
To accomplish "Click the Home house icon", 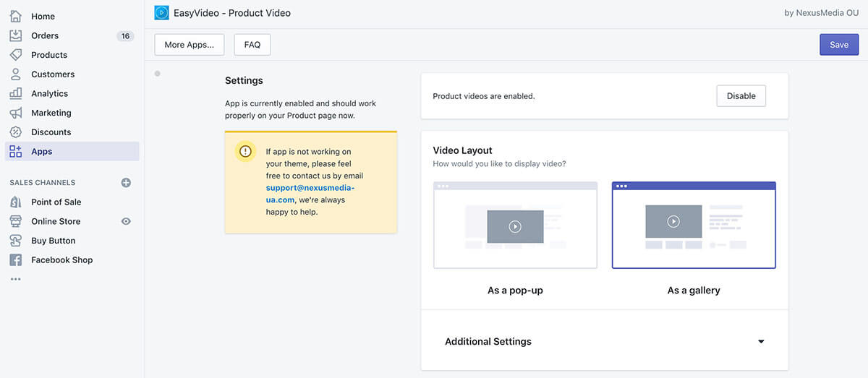I will 15,16.
